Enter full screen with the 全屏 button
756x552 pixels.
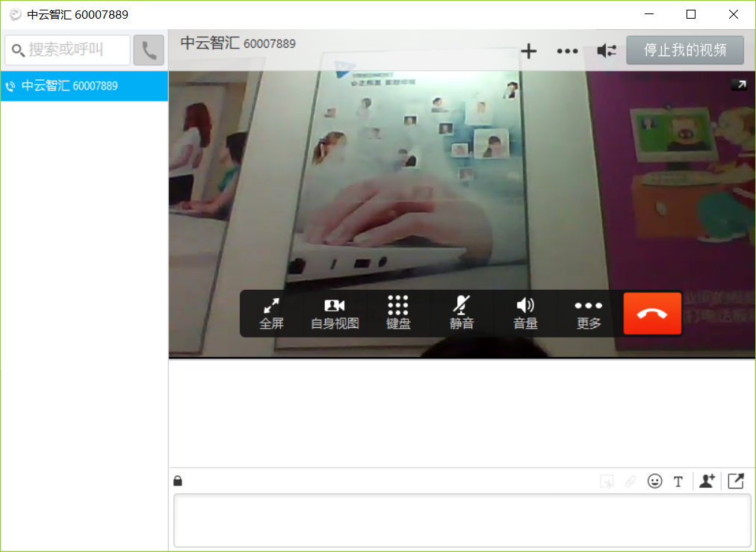[271, 313]
